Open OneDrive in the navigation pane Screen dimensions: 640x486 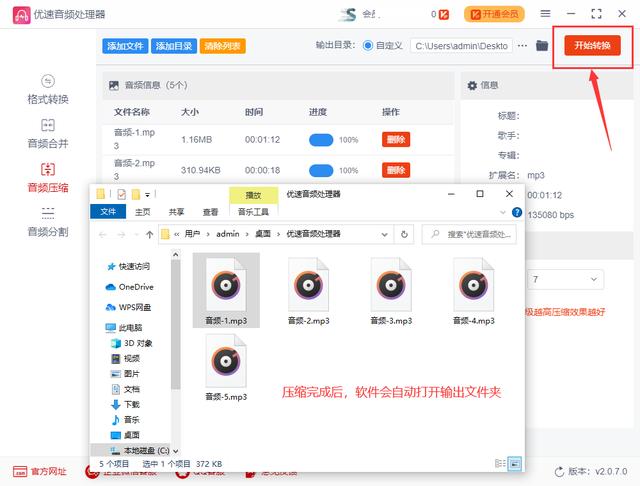click(x=130, y=287)
